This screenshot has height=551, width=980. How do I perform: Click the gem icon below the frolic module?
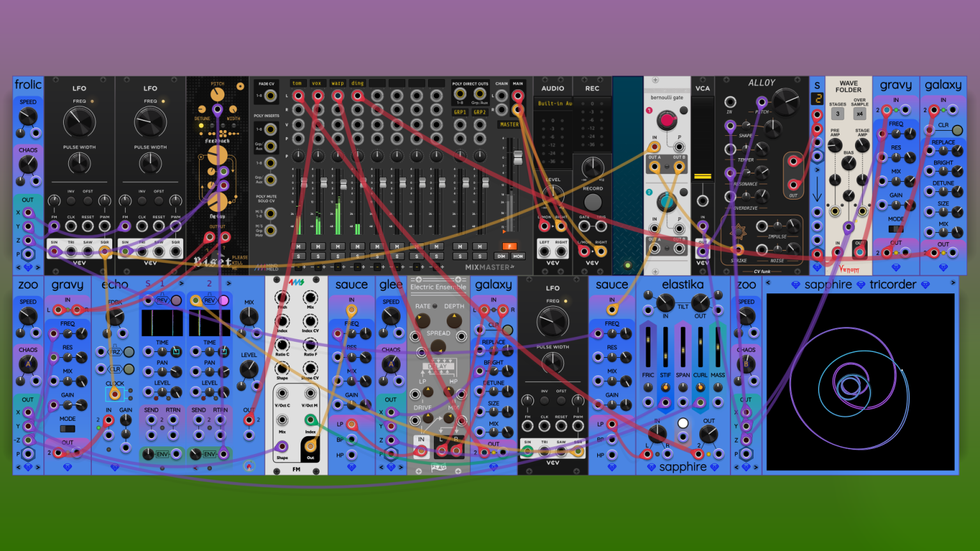[x=28, y=267]
